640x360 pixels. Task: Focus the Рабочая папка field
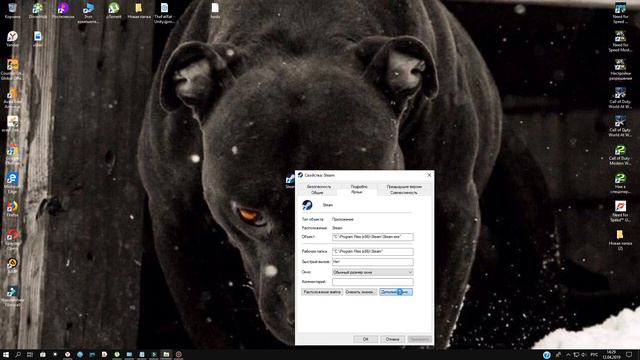pos(373,251)
